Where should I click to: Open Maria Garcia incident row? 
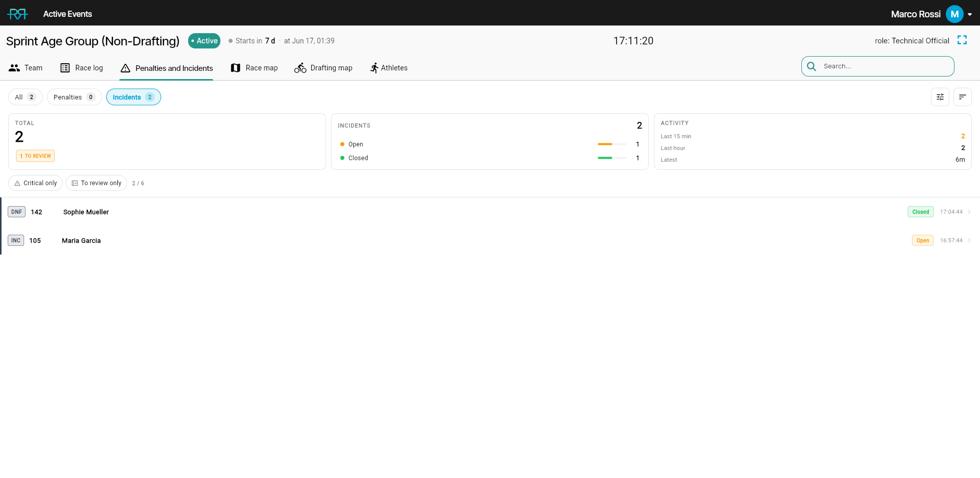point(490,240)
